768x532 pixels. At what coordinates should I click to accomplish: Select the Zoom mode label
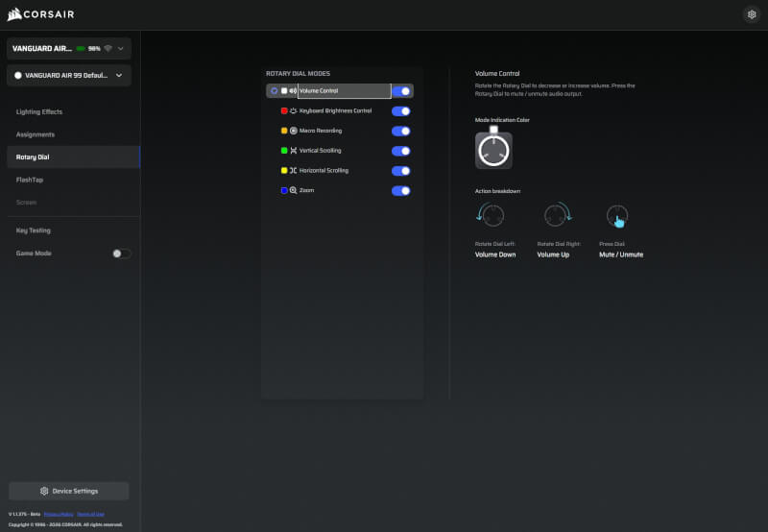(x=306, y=190)
